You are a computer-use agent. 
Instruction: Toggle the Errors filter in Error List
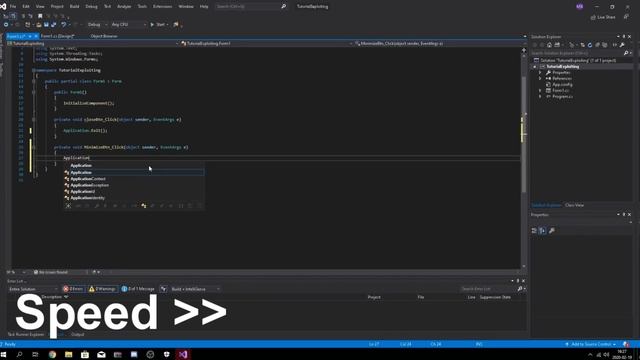[73, 289]
